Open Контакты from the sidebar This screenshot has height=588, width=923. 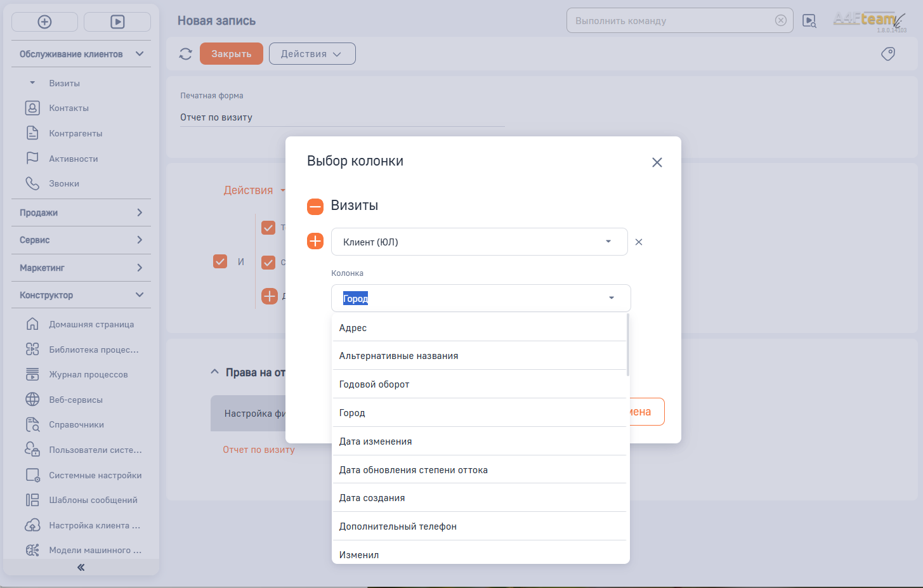69,108
